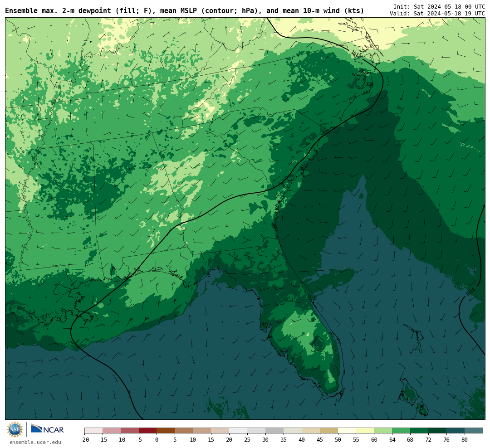The width and height of the screenshot is (490, 448).
Task: Pick the colorbar swatch between 25 and 30
Action: (x=256, y=431)
